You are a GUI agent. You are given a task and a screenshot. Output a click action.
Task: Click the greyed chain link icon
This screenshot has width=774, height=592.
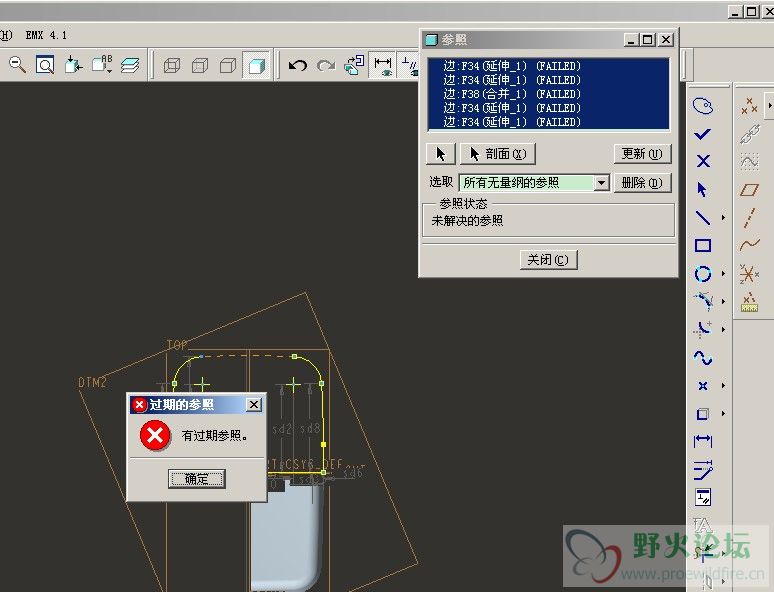[749, 133]
